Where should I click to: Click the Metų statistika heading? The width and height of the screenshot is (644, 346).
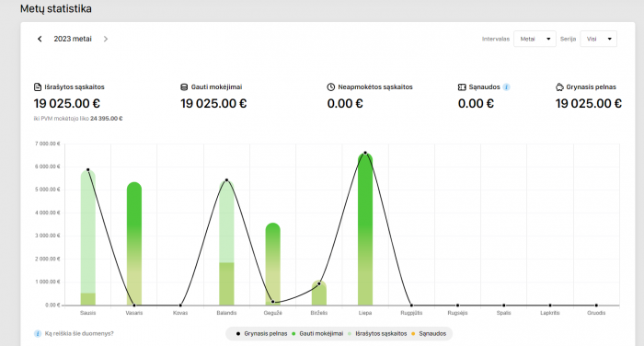(x=56, y=8)
